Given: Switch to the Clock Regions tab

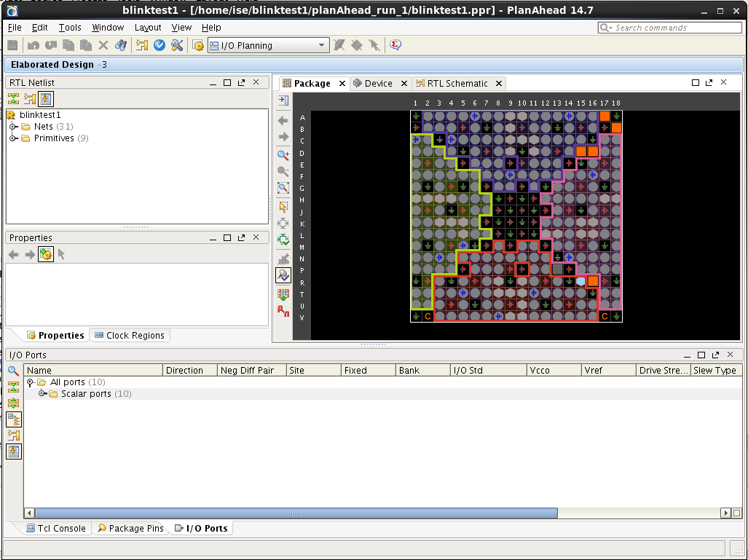Looking at the screenshot, I should click(129, 335).
